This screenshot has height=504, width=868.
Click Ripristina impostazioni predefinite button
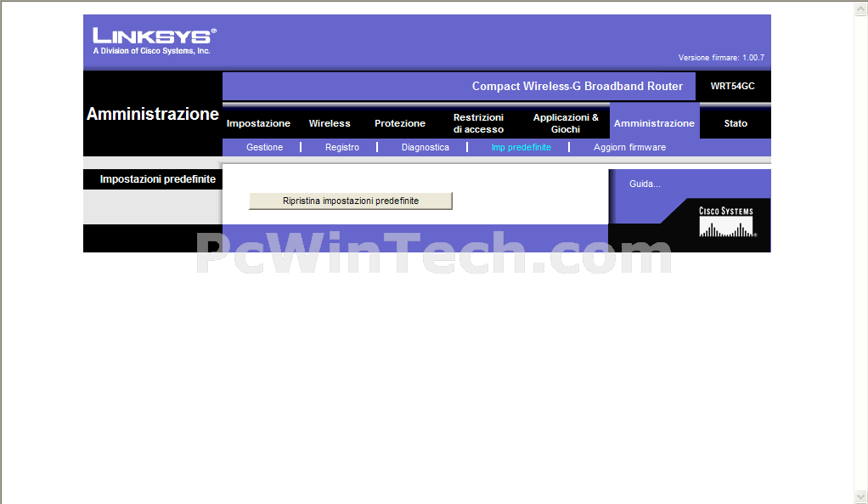coord(351,201)
